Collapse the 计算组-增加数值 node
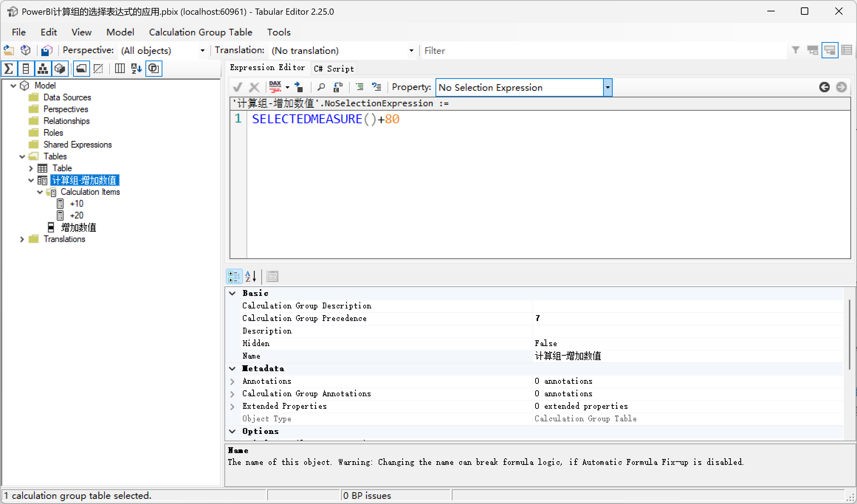The height and width of the screenshot is (504, 857). [31, 180]
